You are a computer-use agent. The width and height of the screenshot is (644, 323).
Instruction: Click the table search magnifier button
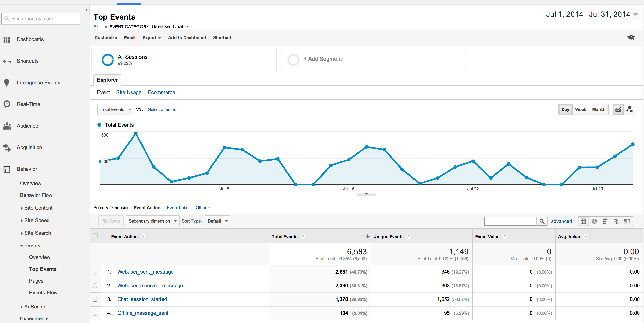[x=542, y=221]
